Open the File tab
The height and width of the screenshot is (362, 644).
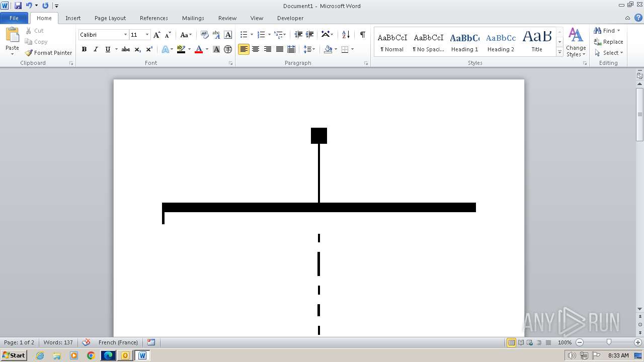14,18
